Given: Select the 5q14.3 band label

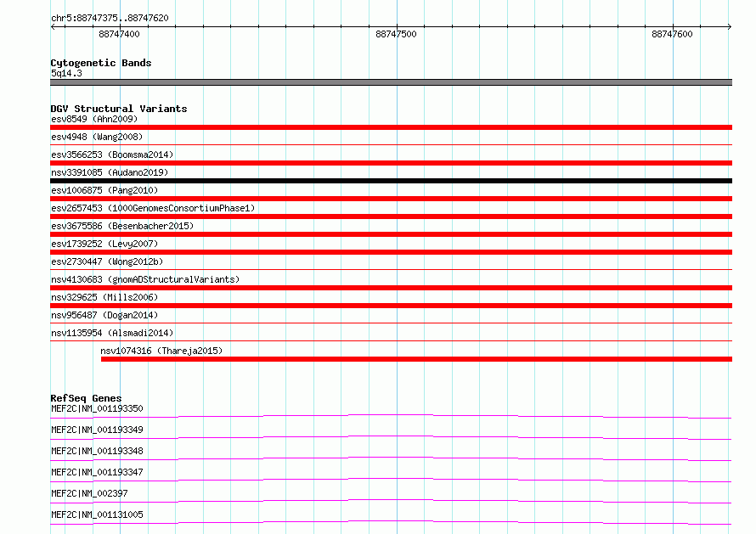Looking at the screenshot, I should [66, 73].
